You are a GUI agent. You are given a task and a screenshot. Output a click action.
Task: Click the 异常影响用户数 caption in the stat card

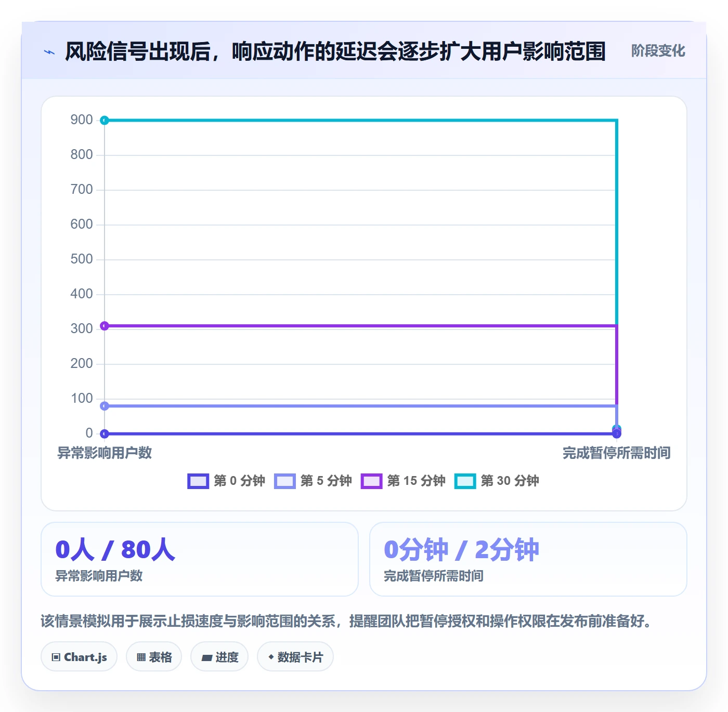(x=99, y=576)
